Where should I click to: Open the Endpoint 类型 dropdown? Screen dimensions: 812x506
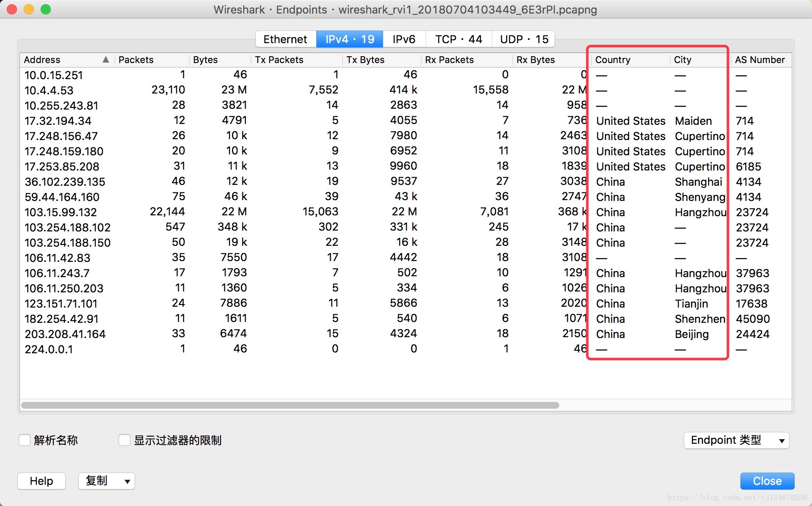[736, 440]
